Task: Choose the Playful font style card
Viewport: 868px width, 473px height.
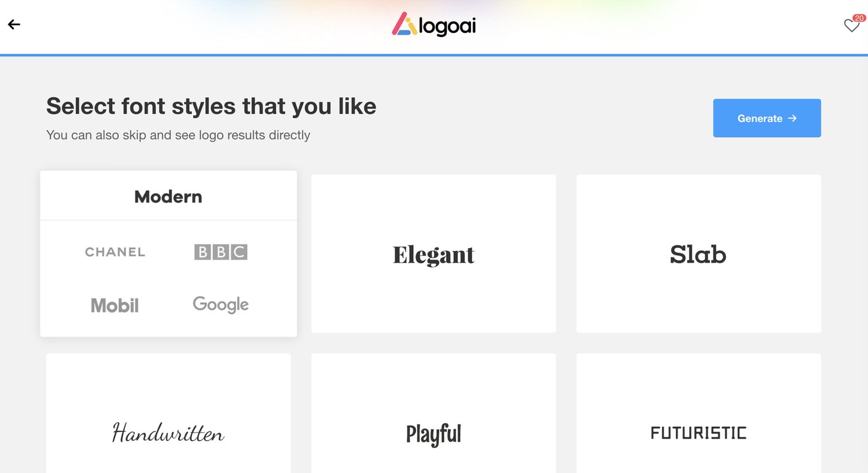Action: coord(433,413)
